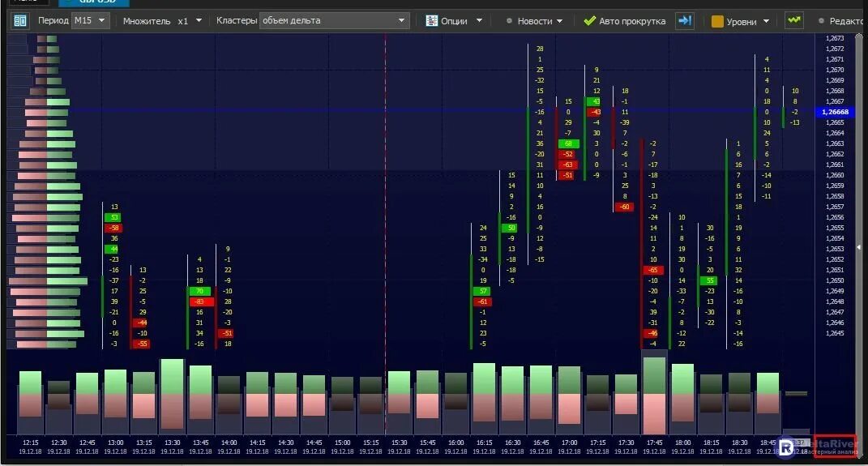Image resolution: width=868 pixels, height=466 pixels.
Task: Open the Новости dropdown arrow
Action: tap(560, 21)
